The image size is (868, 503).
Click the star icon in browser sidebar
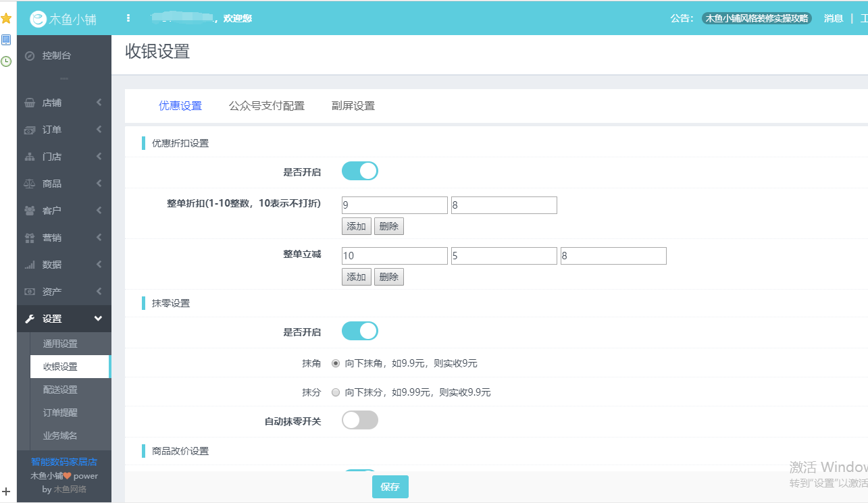pos(6,18)
